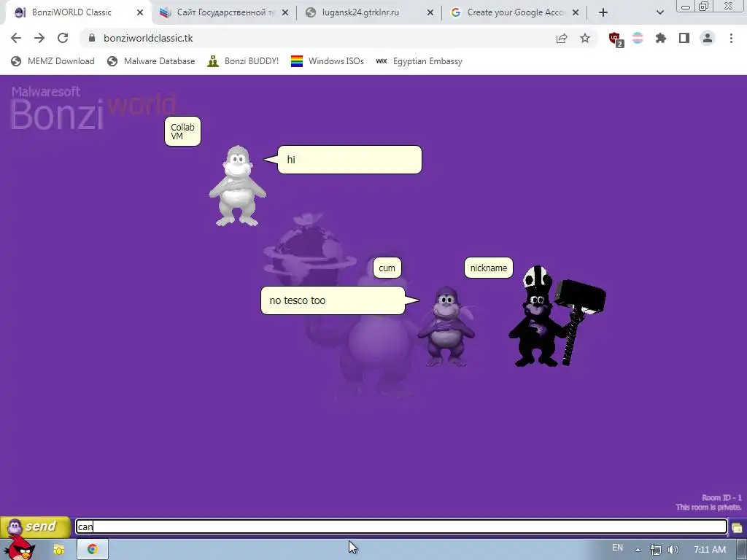
Task: Click the icon right of chat input
Action: tap(737, 528)
